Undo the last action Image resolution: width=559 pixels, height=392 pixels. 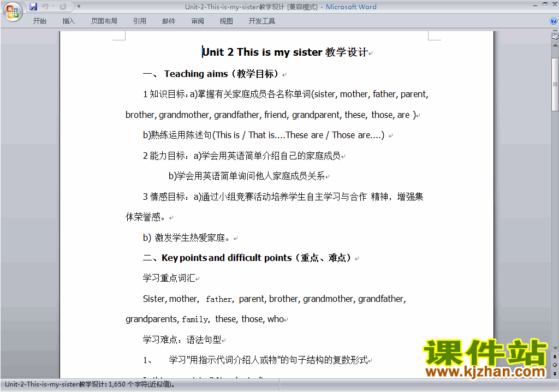coord(45,7)
